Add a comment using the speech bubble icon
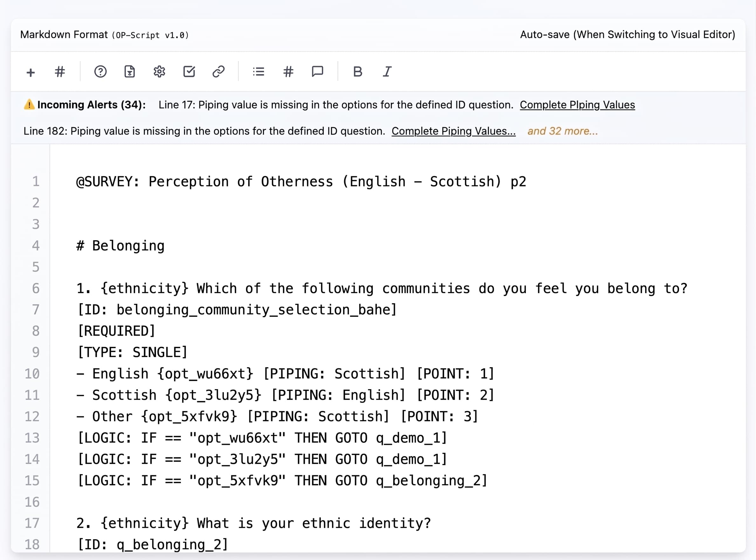 click(317, 72)
